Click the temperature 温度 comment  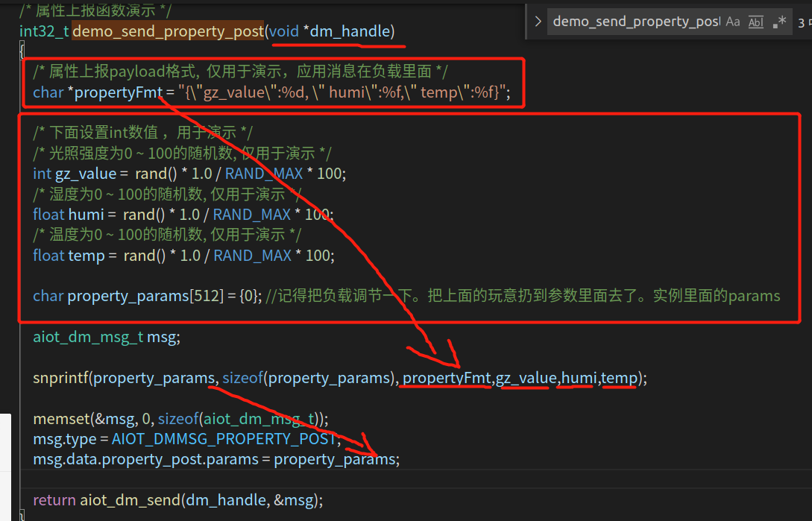tap(167, 235)
